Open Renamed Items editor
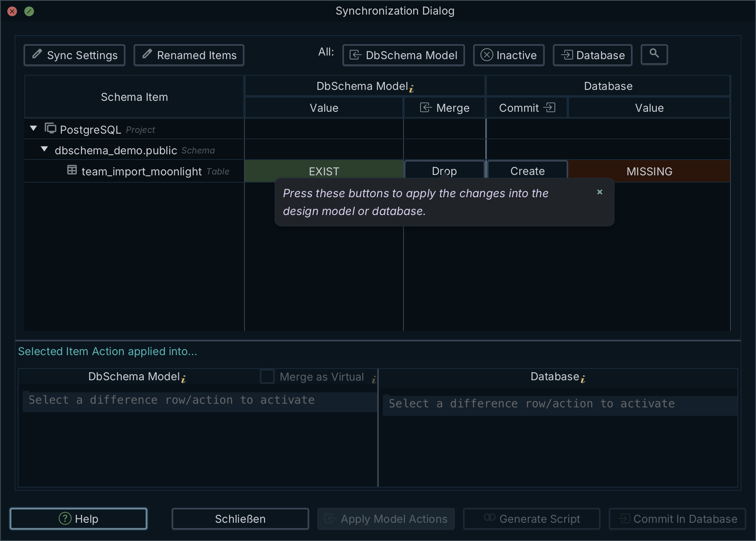The height and width of the screenshot is (541, 756). tap(189, 55)
